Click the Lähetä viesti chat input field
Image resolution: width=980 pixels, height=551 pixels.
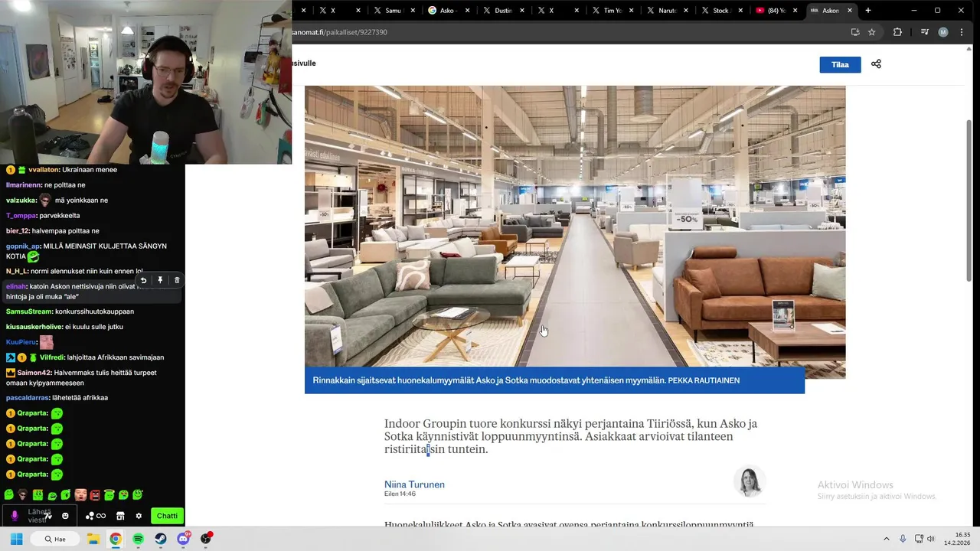pyautogui.click(x=40, y=516)
